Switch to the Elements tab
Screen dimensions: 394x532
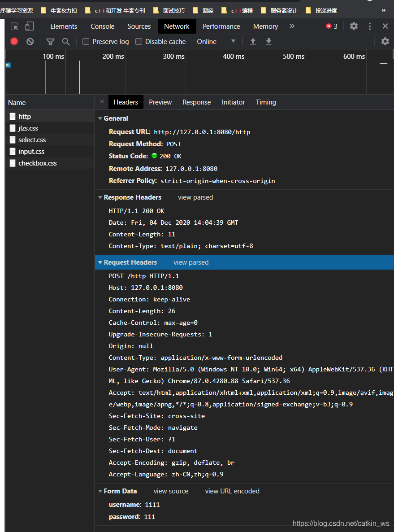coord(64,26)
